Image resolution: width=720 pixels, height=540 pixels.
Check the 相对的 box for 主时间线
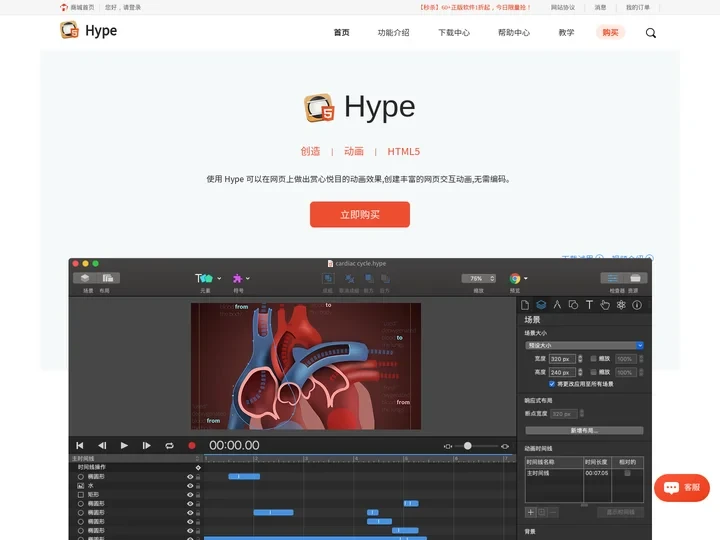click(627, 473)
